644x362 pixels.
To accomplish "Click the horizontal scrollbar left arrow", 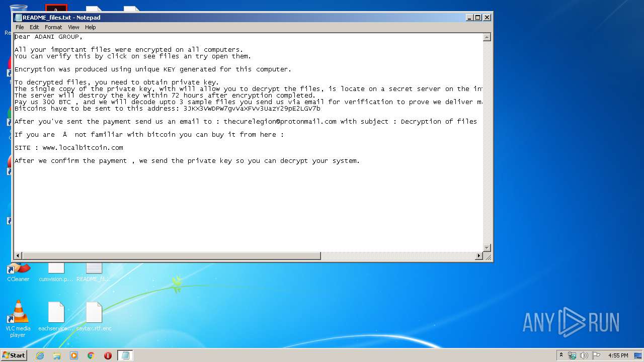I will (18, 256).
